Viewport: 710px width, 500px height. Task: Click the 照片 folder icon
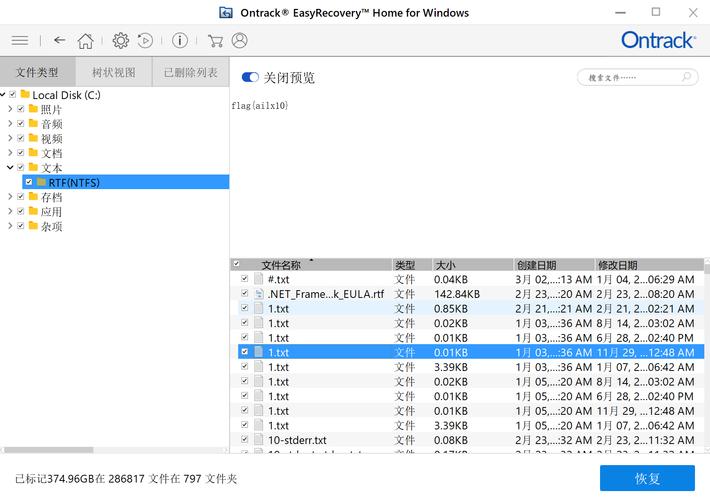tap(33, 109)
